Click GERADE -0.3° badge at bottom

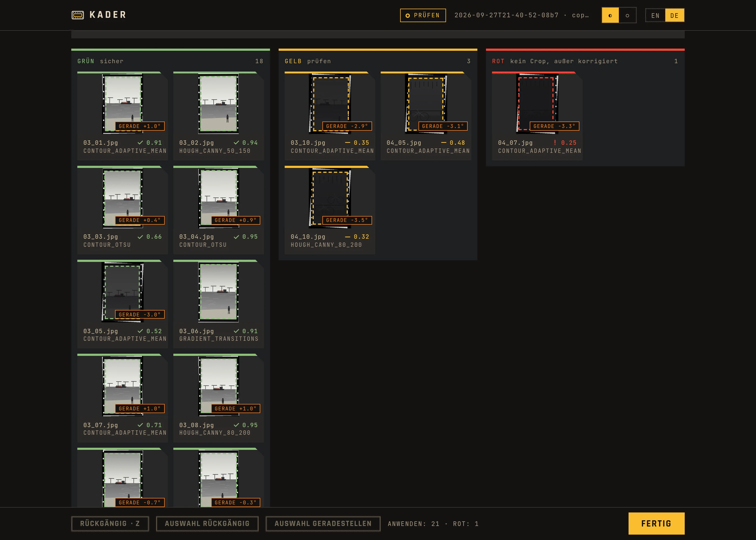(x=235, y=502)
